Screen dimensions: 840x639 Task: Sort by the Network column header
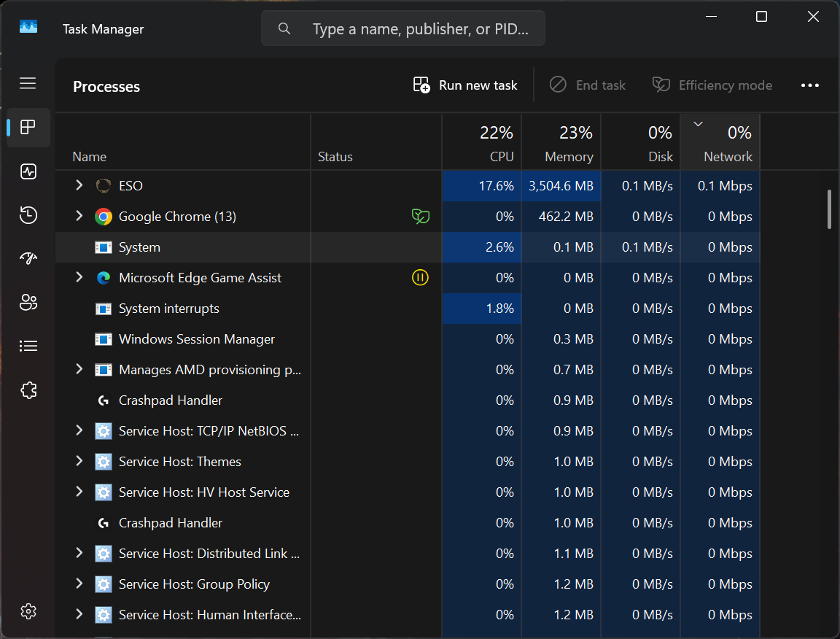tap(720, 142)
